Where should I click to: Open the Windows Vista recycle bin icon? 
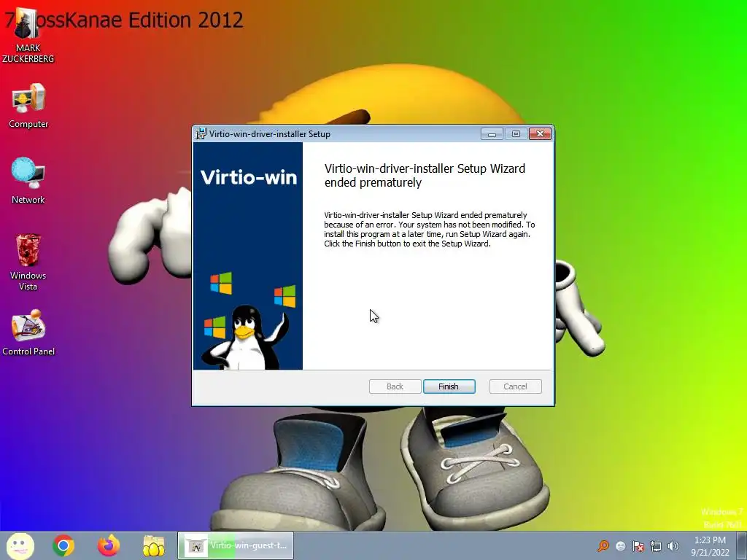coord(28,262)
